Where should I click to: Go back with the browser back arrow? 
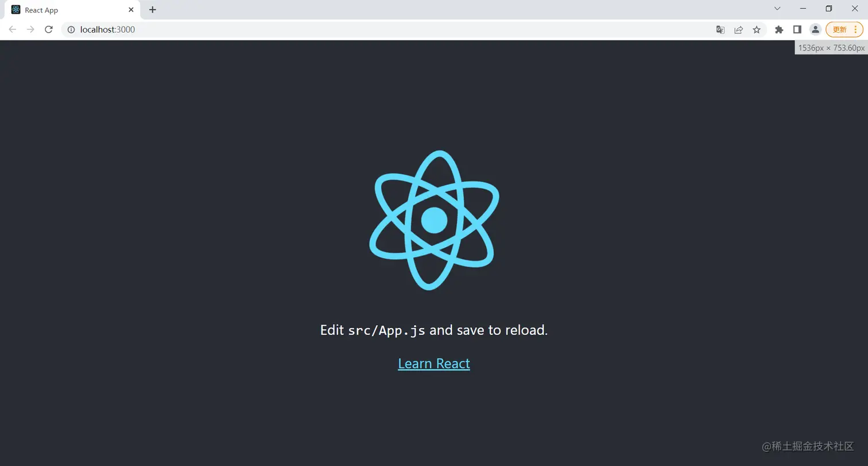click(12, 29)
